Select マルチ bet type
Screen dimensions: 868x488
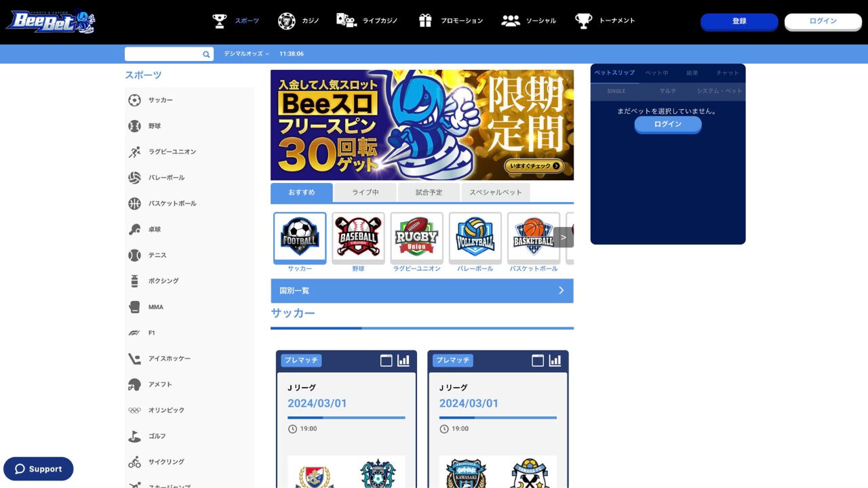click(668, 91)
